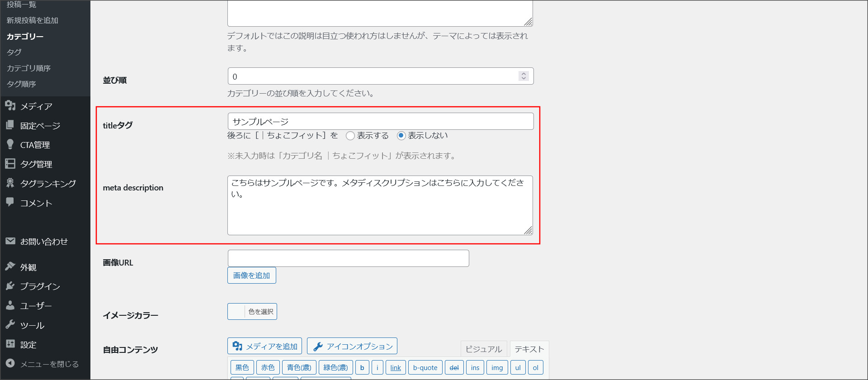This screenshot has height=380, width=868.
Task: Click the 外観 paintbrush icon
Action: pyautogui.click(x=10, y=266)
